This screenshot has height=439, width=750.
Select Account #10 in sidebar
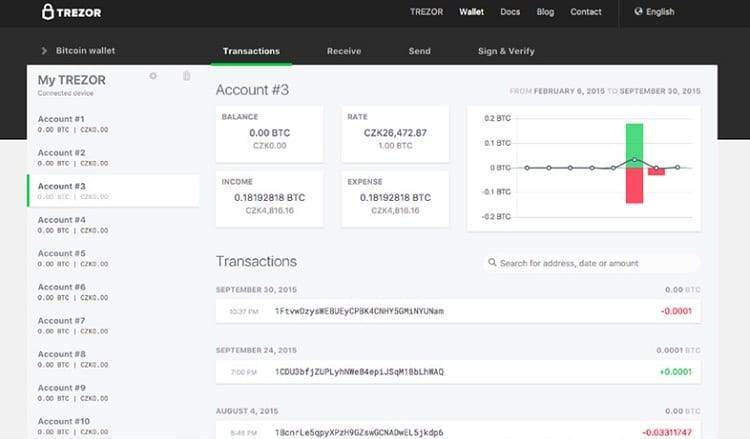click(113, 426)
